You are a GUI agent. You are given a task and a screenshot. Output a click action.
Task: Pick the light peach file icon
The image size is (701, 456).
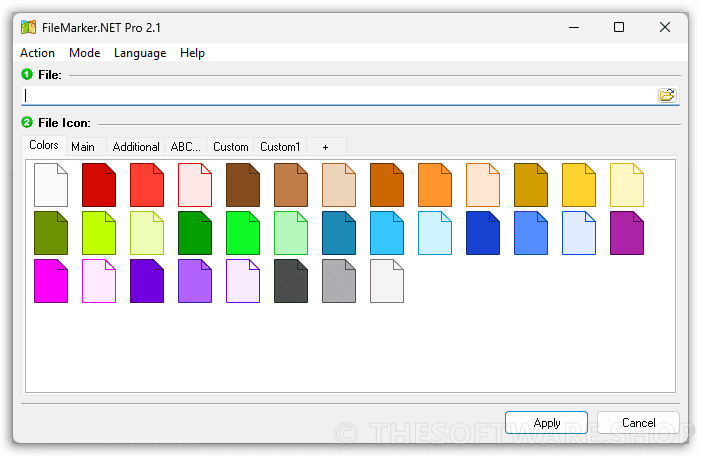click(483, 185)
